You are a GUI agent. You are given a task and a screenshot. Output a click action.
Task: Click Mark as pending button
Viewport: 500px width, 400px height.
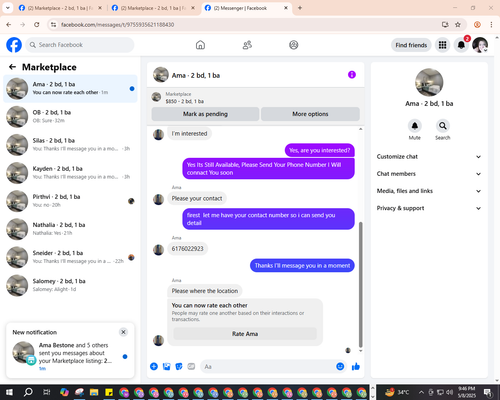pos(205,114)
